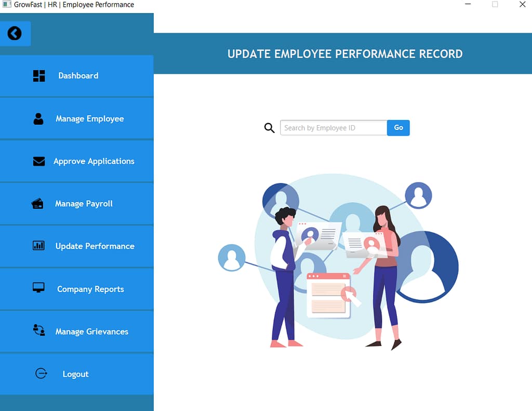The height and width of the screenshot is (411, 532).
Task: Click the magnifying glass search icon
Action: tap(269, 128)
